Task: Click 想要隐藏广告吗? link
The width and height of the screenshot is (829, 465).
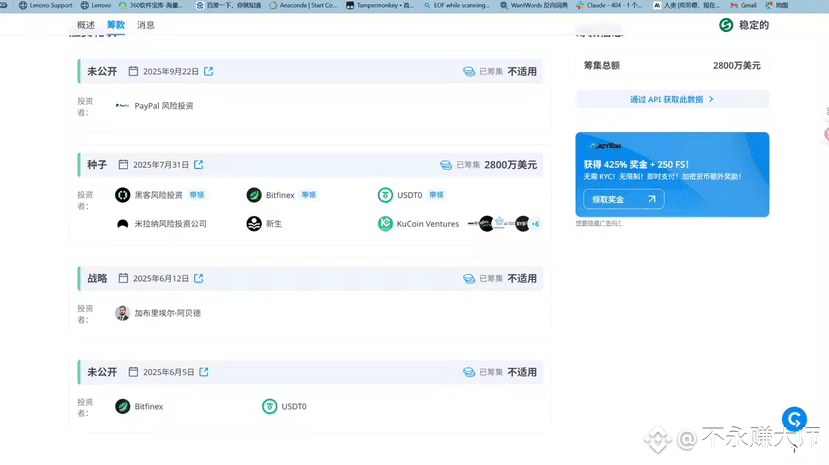Action: (x=599, y=224)
